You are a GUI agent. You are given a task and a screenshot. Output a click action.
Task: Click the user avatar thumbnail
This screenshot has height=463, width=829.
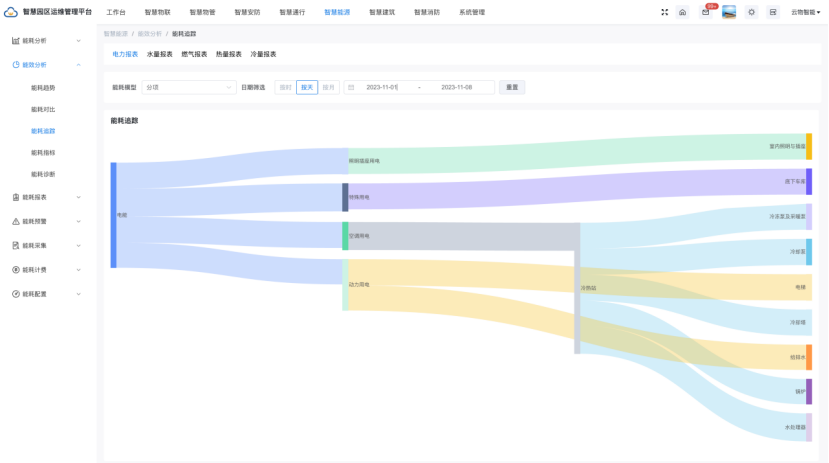(x=729, y=12)
